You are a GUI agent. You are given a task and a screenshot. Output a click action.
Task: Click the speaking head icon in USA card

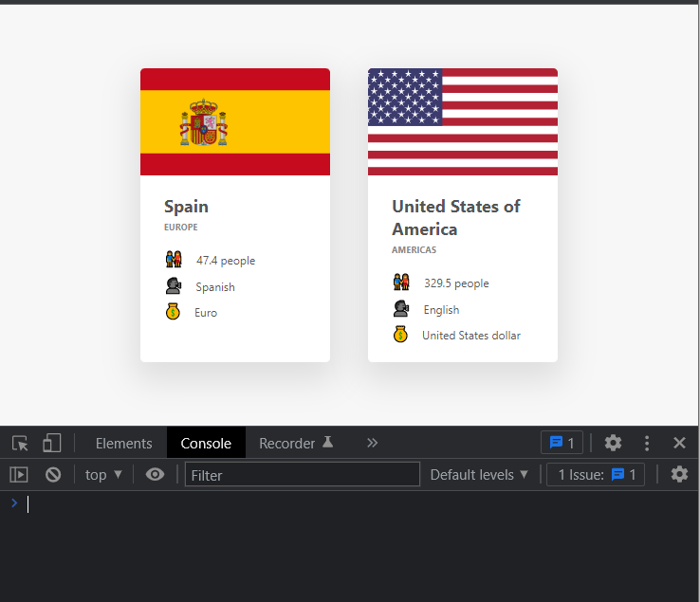[401, 308]
